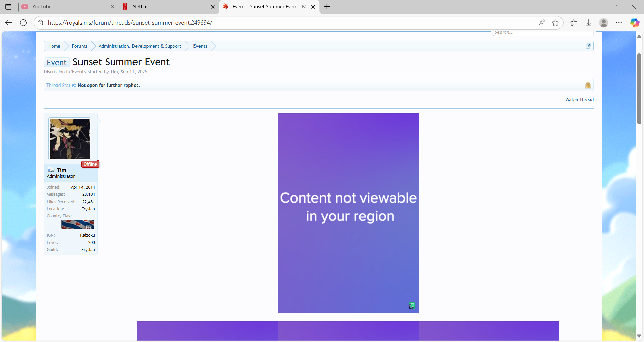
Task: Open the tab actions menu icon
Action: [x=8, y=7]
